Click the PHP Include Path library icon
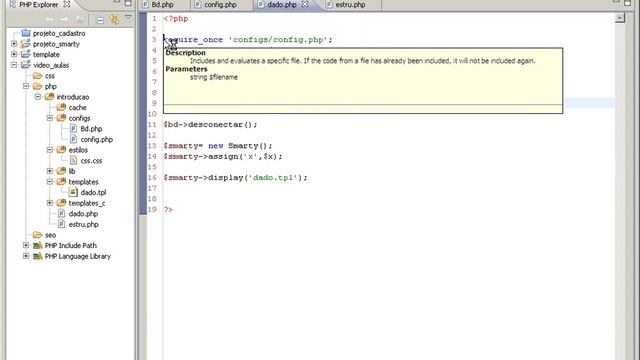This screenshot has width=640, height=360. click(x=38, y=245)
